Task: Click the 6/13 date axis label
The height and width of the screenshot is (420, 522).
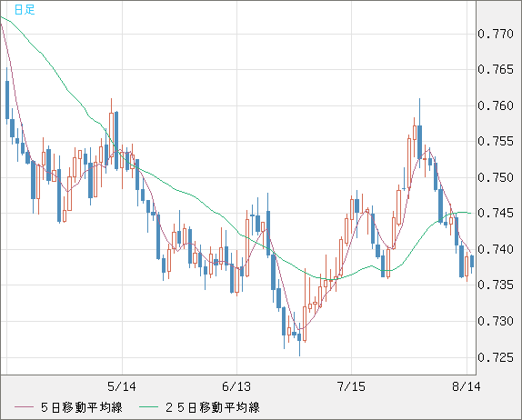Action: 236,386
